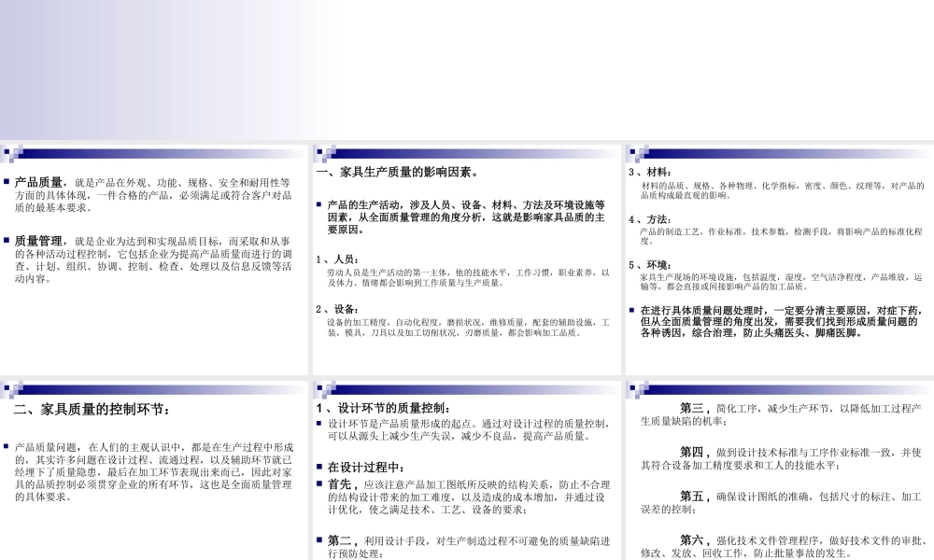Select the subheading 3、材料:

[650, 172]
